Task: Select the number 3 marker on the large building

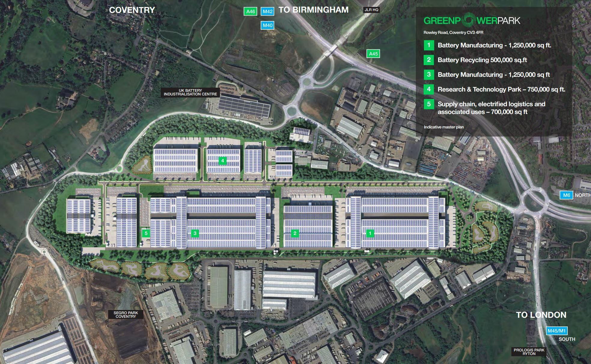Action: click(x=195, y=233)
